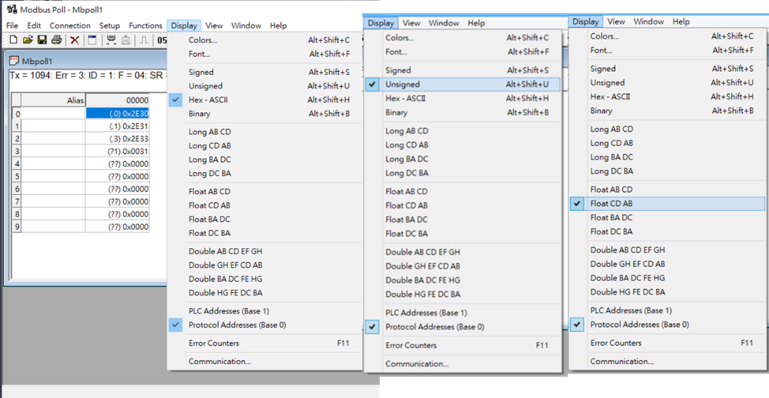Toggle the checked Float CD AB option
This screenshot has width=769, height=398.
(x=667, y=203)
